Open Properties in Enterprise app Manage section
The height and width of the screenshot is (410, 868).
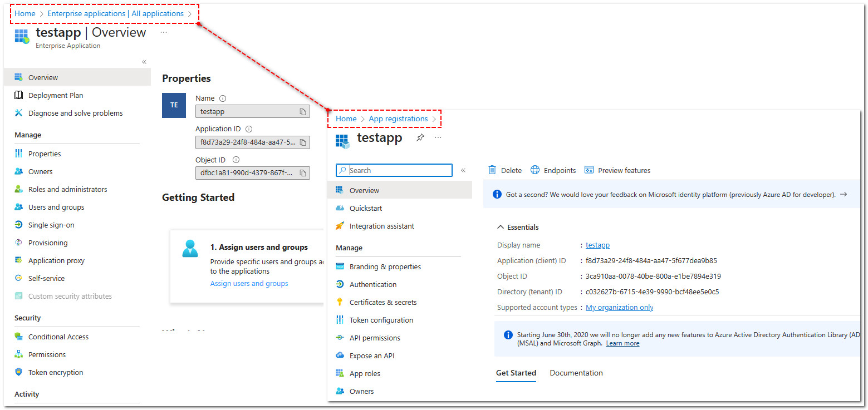pos(45,154)
